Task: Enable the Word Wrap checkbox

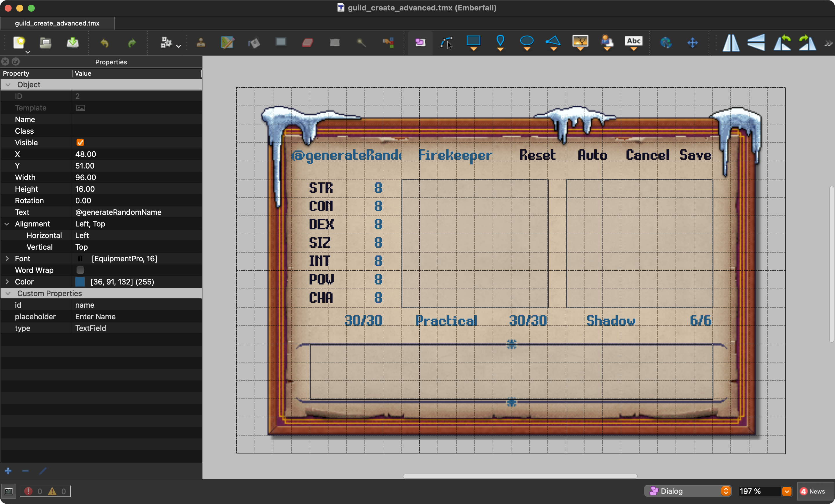Action: click(80, 270)
